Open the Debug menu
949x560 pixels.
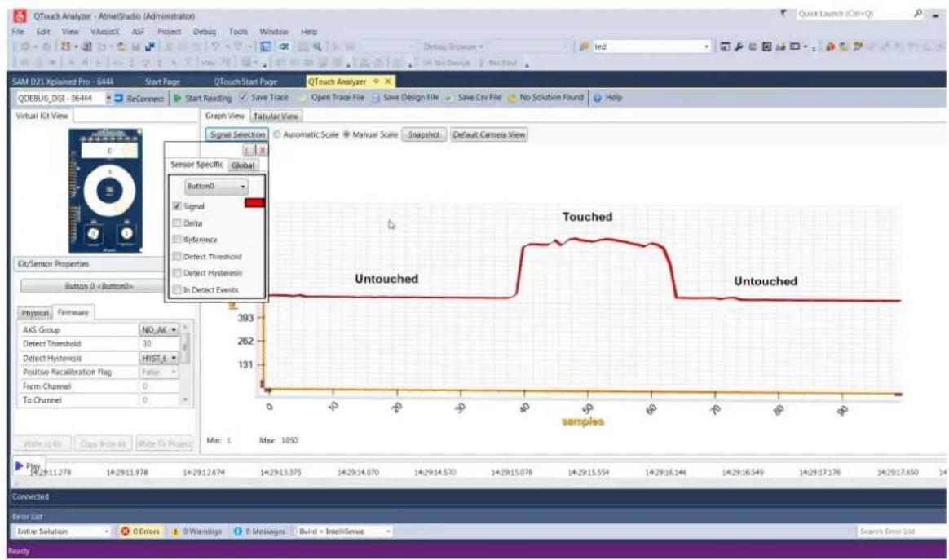(x=205, y=32)
